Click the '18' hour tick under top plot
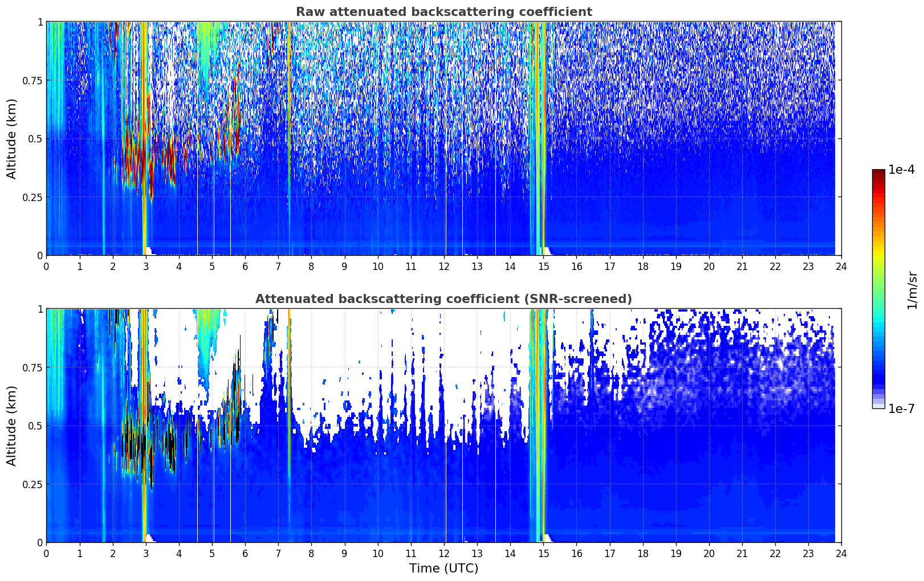Screen dimensions: 924x581 [643, 266]
